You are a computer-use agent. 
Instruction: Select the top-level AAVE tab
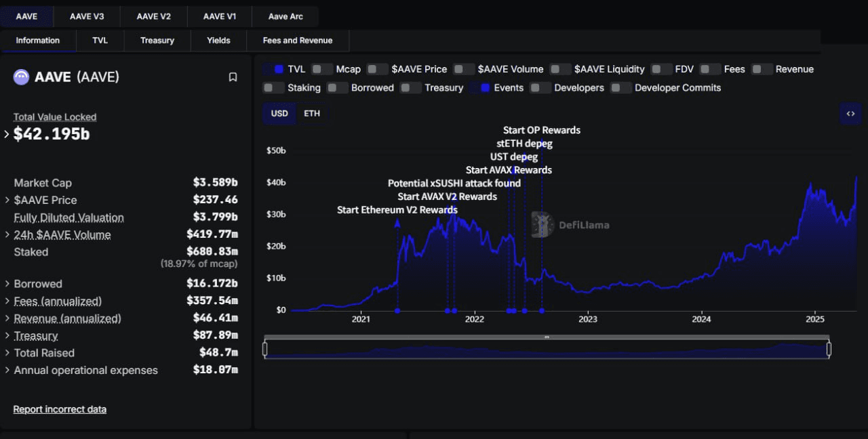tap(26, 16)
